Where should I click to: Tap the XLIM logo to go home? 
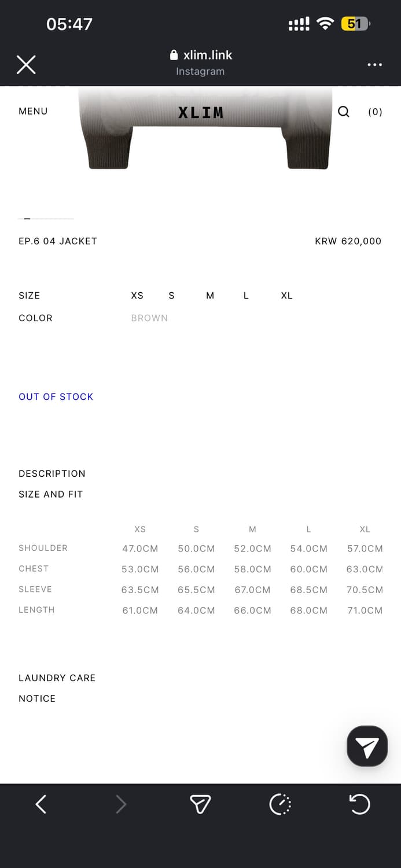pos(201,112)
